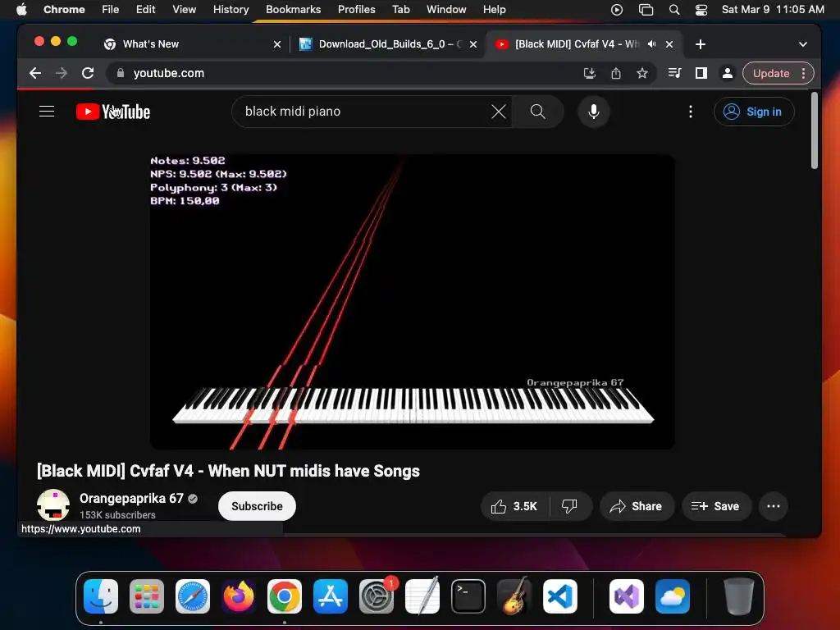Screen dimensions: 840x630
Task: Search with your voice microphone
Action: point(594,112)
